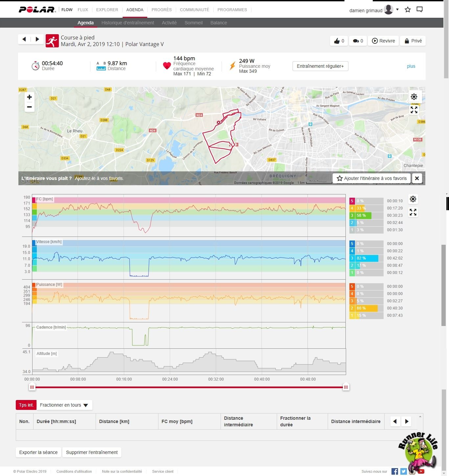Click the FC moy [bpm] column header

point(189,421)
